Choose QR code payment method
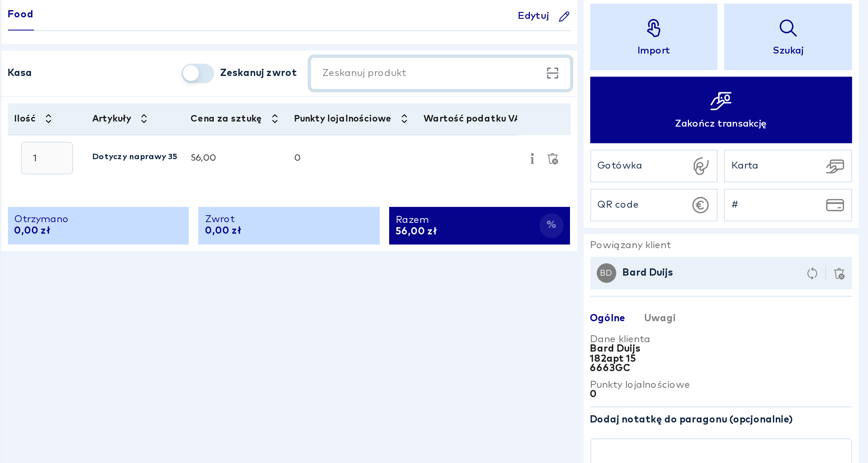This screenshot has height=463, width=868. (x=654, y=205)
